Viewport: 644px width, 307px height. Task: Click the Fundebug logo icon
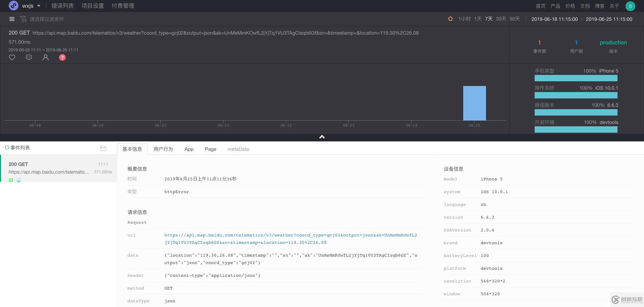[x=13, y=6]
